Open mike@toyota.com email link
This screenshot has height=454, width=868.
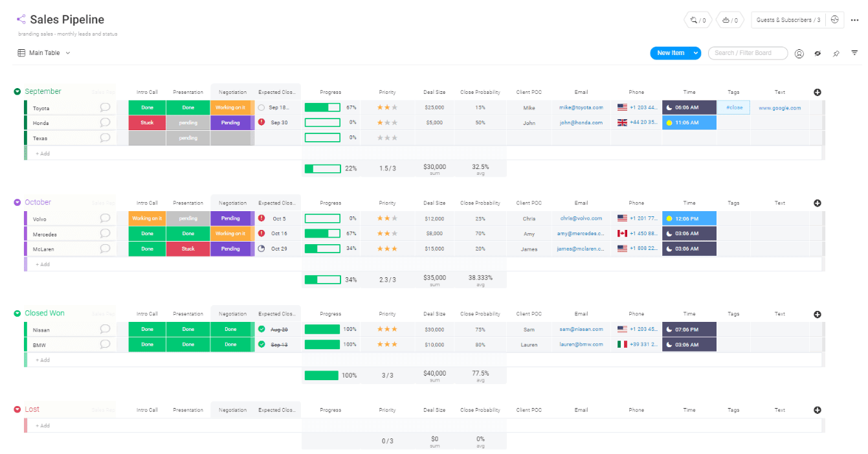(581, 108)
